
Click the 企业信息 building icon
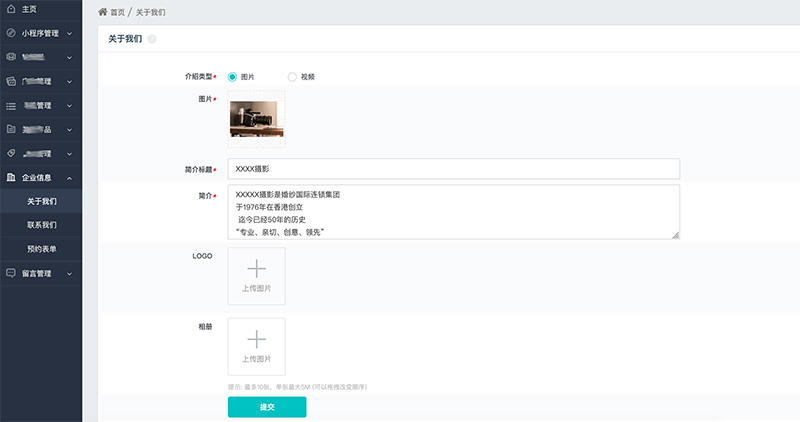[11, 178]
